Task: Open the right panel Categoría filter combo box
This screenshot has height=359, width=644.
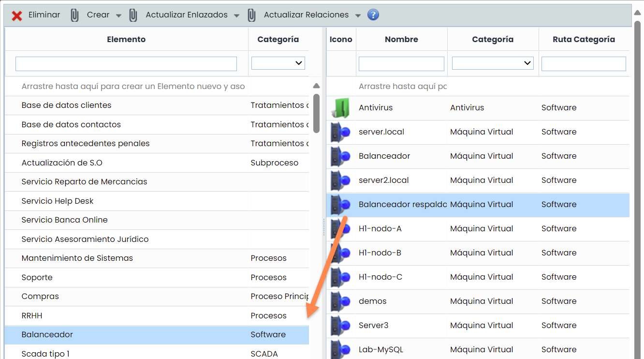Action: [x=492, y=63]
